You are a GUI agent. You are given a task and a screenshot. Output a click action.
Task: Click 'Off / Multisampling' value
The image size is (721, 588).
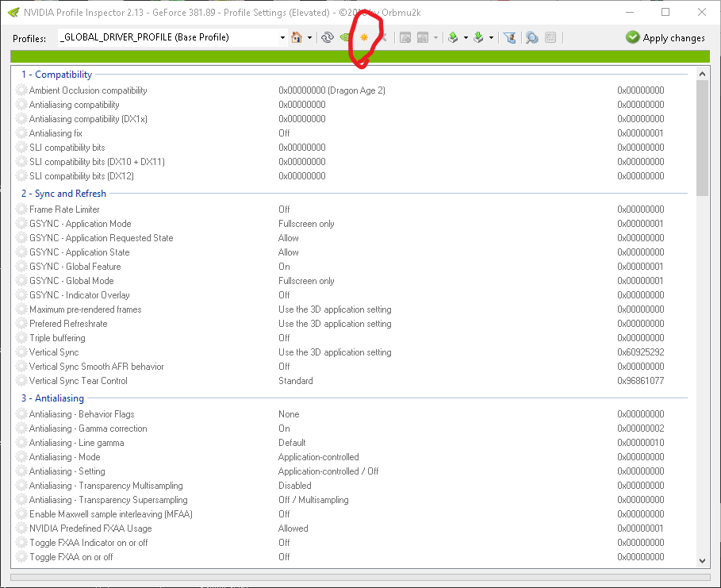(313, 500)
